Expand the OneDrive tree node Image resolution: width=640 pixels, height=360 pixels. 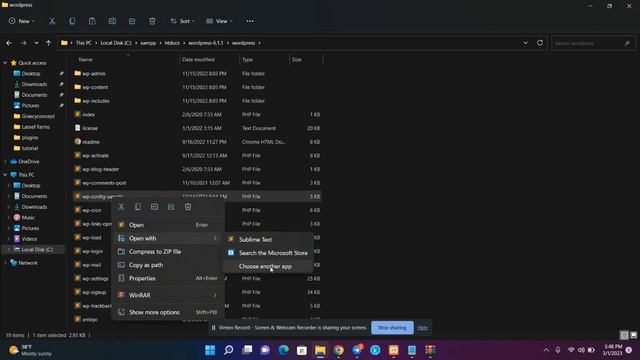[x=5, y=162]
